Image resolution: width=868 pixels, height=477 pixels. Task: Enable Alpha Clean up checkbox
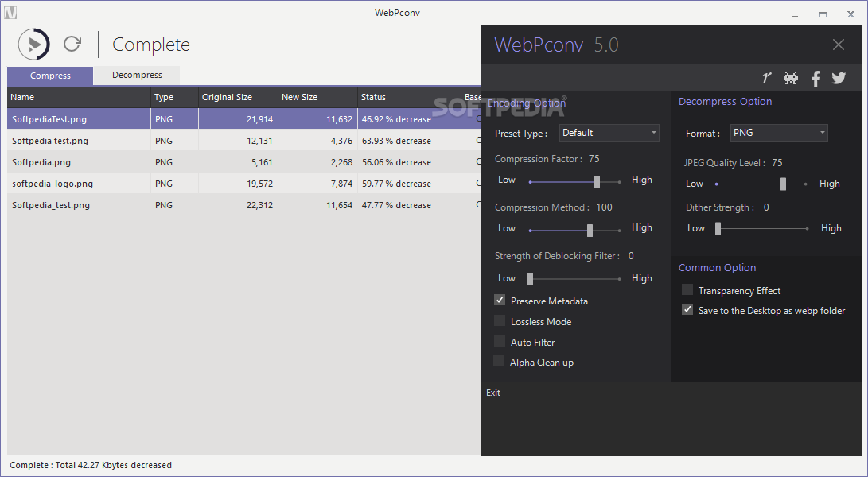point(499,362)
